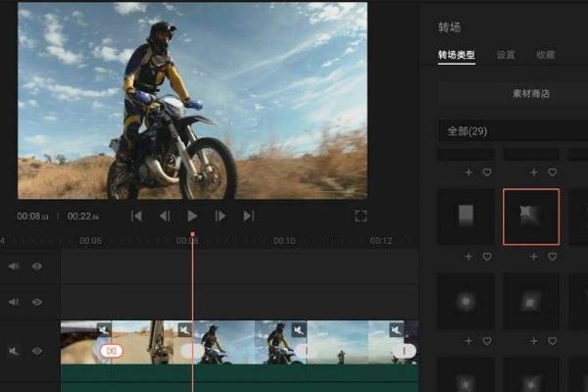Click the 00:22 total duration readout
The image size is (588, 392).
[83, 216]
